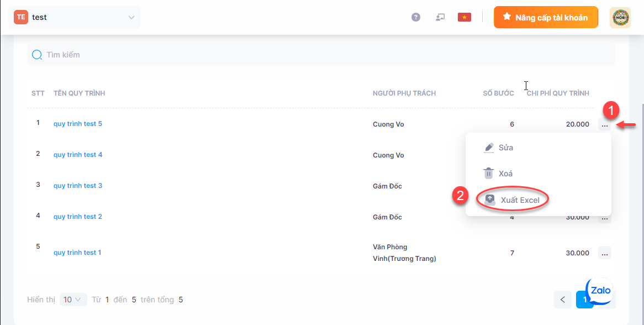This screenshot has height=325, width=644.
Task: Click the Zalo chat icon
Action: coord(600,291)
